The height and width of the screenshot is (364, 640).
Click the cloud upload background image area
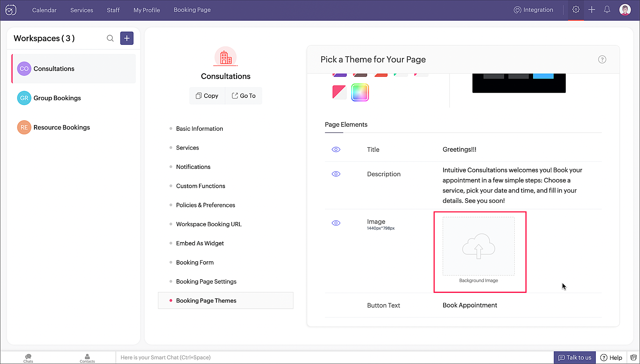(x=478, y=246)
